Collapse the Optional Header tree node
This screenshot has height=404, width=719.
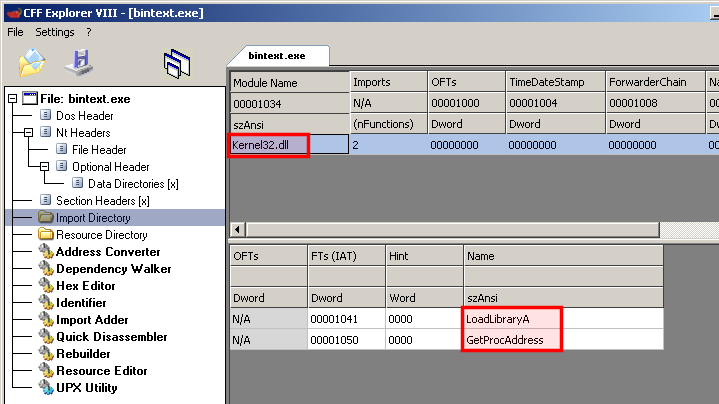pos(46,167)
